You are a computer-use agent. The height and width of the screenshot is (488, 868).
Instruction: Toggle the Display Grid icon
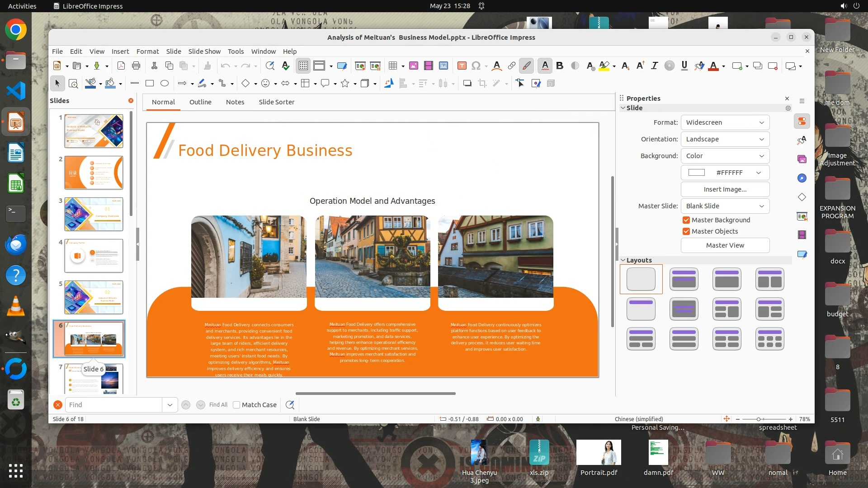click(303, 66)
